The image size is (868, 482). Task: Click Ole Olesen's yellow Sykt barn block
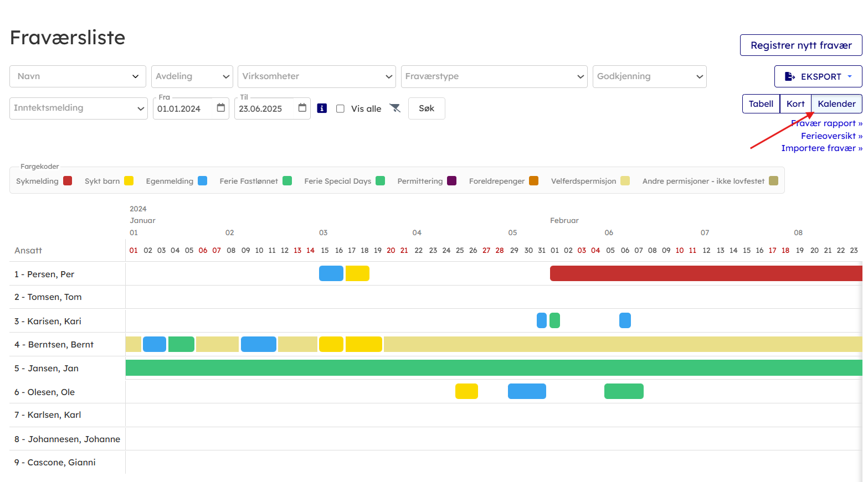coord(466,391)
